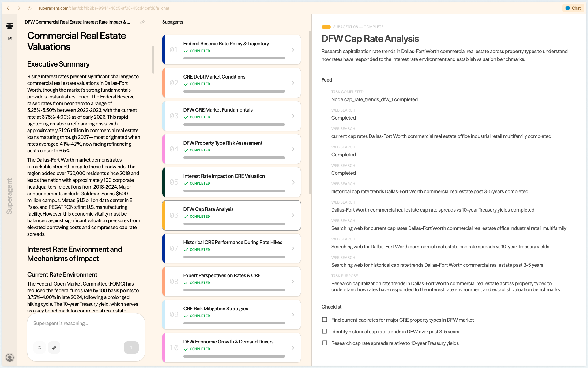Toggle 'Research cap rate spreads' checkbox

click(325, 343)
